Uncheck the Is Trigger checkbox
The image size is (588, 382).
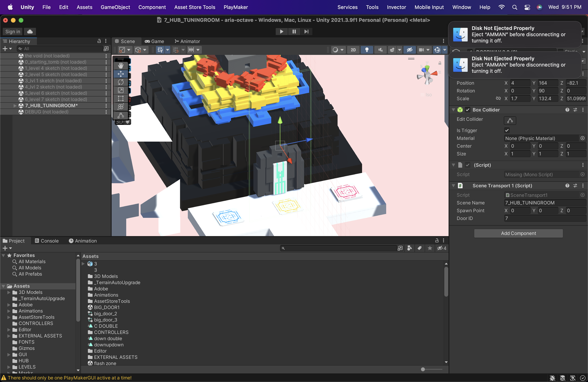click(507, 130)
